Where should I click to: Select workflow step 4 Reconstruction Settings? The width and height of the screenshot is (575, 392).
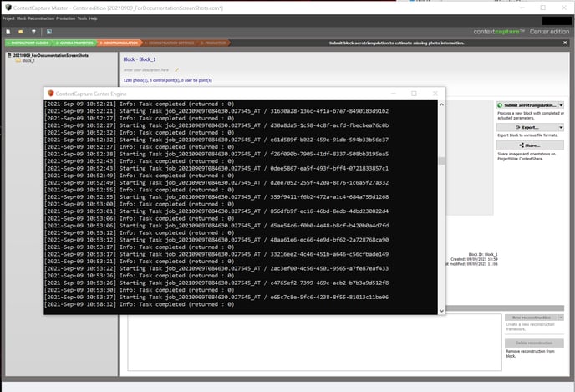(170, 43)
